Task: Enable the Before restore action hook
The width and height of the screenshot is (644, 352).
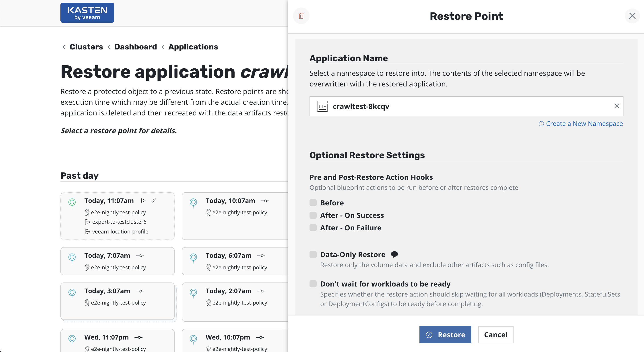Action: (313, 203)
